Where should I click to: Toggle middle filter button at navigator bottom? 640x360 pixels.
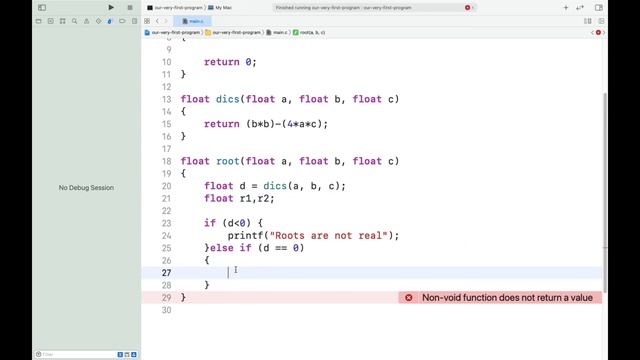[x=127, y=355]
